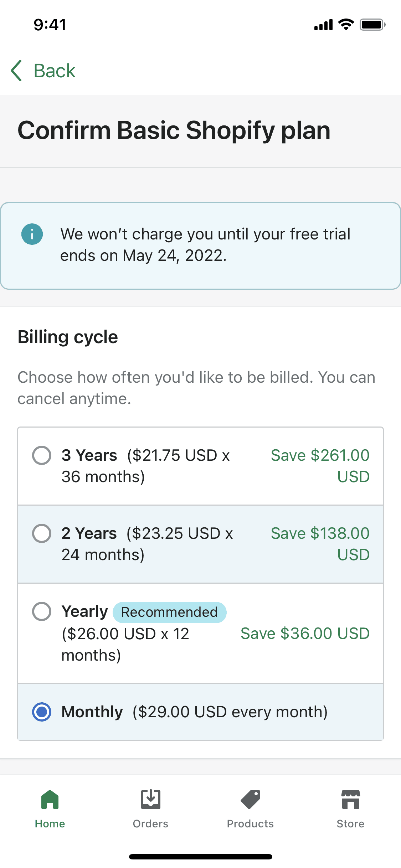401x868 pixels.
Task: Select the 3 Years billing radio button
Action: click(42, 455)
